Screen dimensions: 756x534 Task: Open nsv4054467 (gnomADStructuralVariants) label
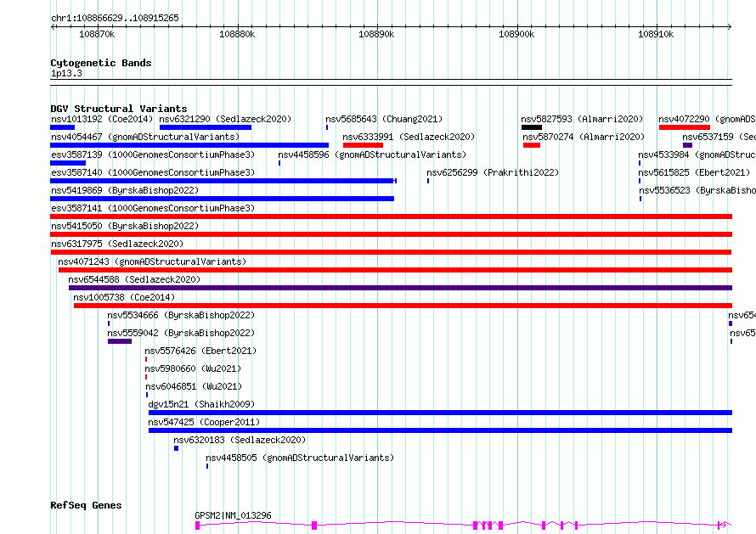click(145, 137)
